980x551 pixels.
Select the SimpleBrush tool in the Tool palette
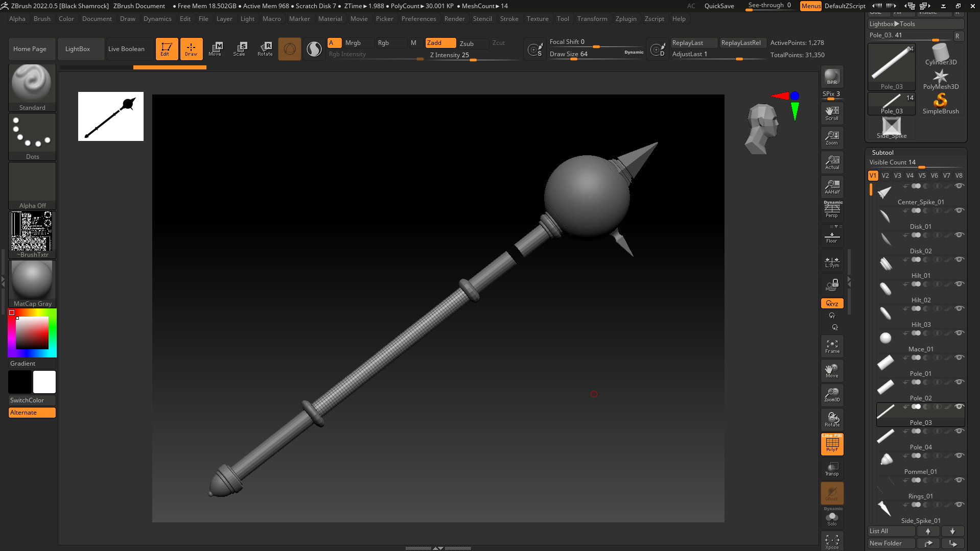(x=941, y=102)
